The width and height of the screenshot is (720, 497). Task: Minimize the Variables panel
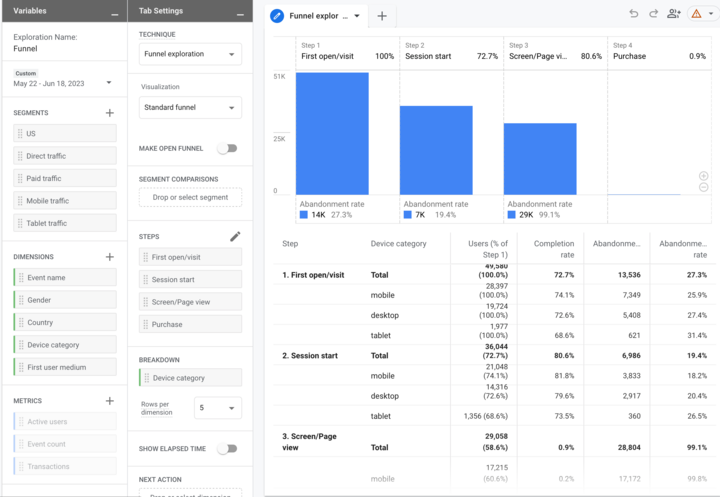click(x=114, y=11)
